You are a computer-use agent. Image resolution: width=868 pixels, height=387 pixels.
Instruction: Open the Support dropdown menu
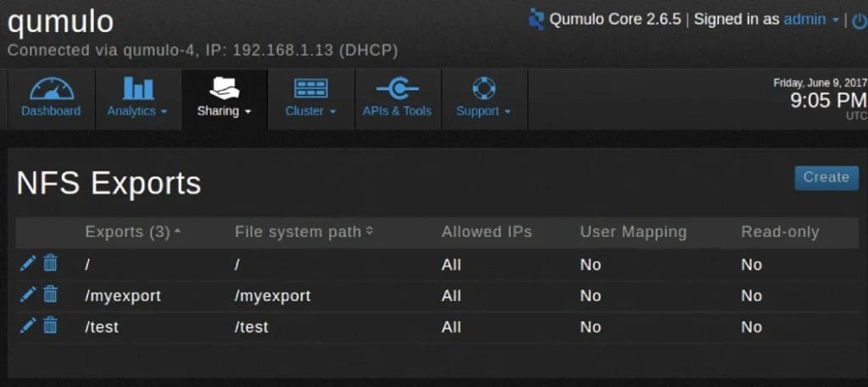(483, 110)
